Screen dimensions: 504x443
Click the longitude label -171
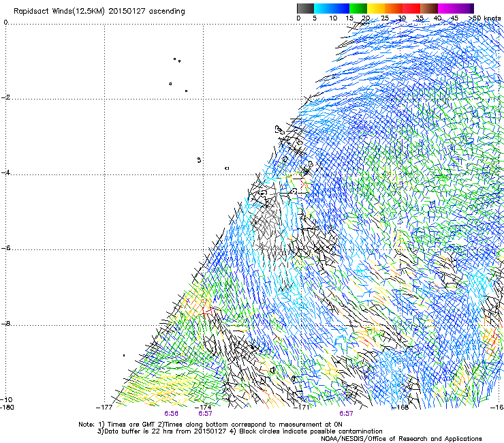302,408
